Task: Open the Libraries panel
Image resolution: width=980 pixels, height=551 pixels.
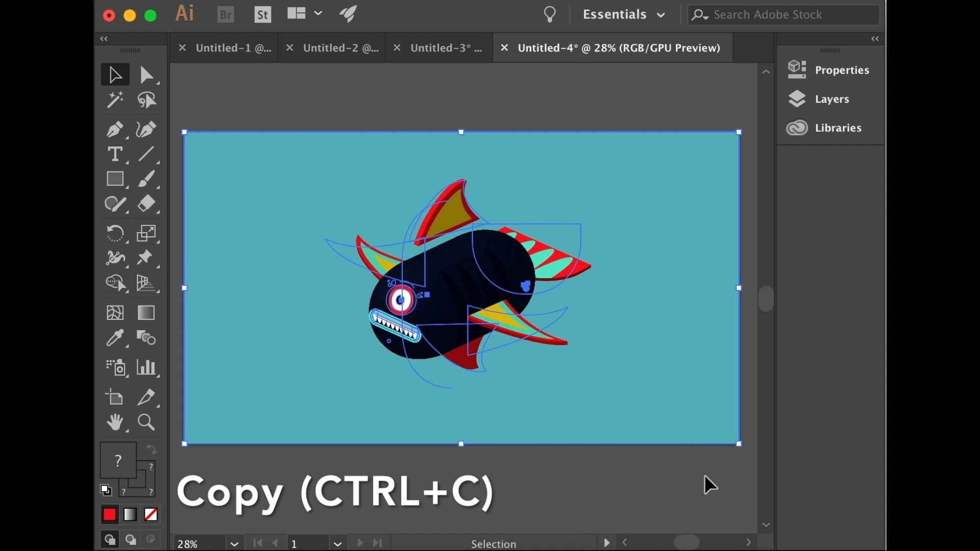Action: point(838,128)
